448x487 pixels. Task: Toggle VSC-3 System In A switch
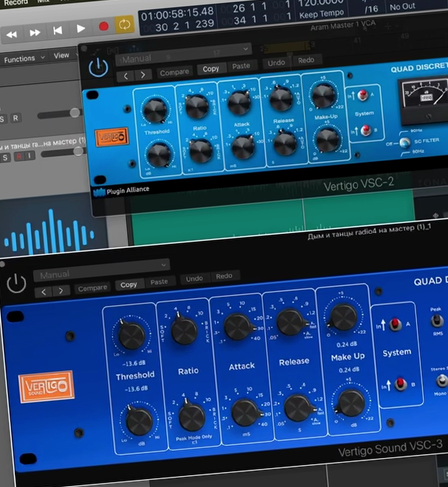395,324
